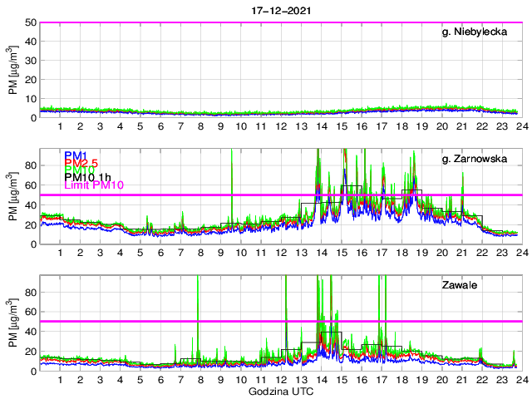Click hour 1 tick under the Zarnowska plot
Image resolution: width=532 pixels, height=399 pixels.
pyautogui.click(x=60, y=254)
